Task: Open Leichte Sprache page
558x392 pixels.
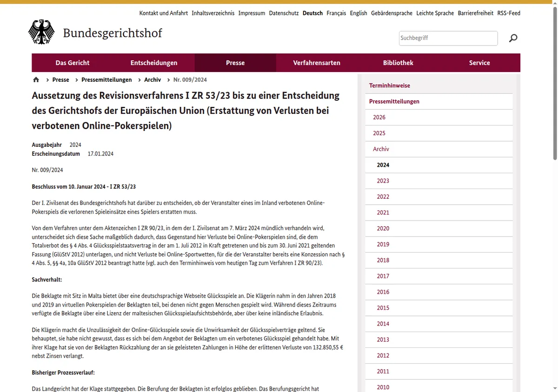Action: 435,13
